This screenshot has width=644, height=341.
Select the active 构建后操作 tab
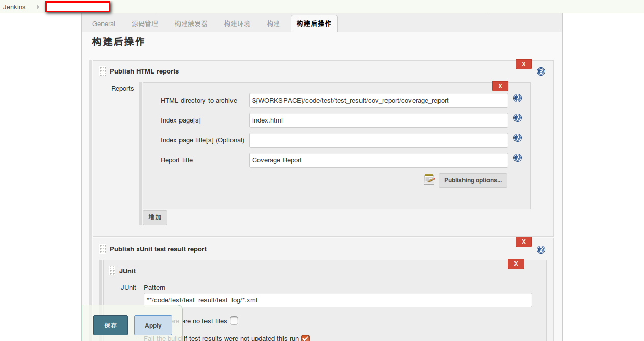(x=314, y=23)
